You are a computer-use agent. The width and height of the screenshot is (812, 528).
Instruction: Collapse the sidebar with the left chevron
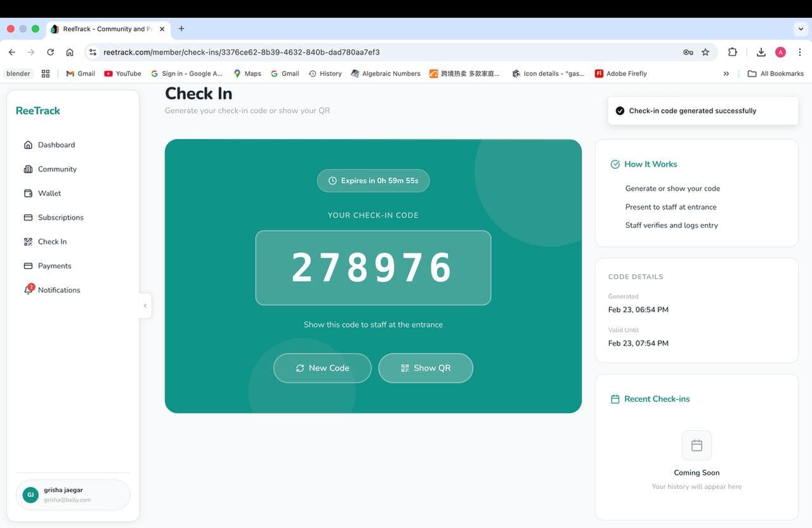point(145,305)
